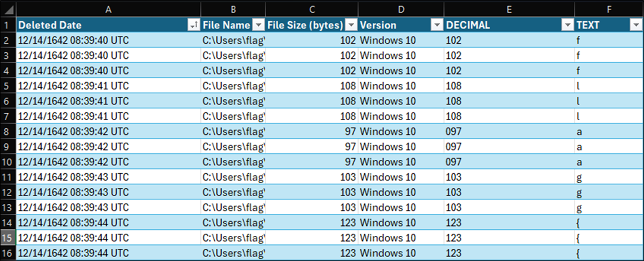Open the TEXT column filter dropdown
The width and height of the screenshot is (644, 261).
point(635,26)
